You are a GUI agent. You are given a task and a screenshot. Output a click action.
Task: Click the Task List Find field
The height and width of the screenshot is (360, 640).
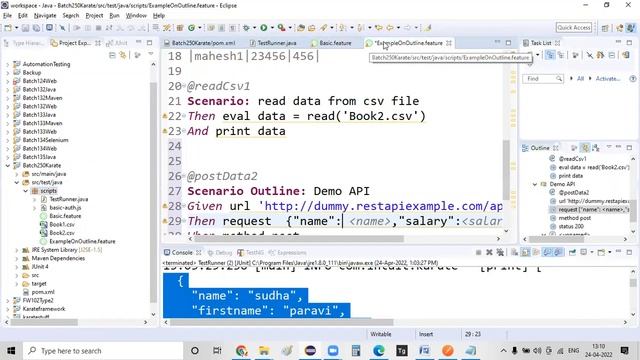tap(543, 78)
